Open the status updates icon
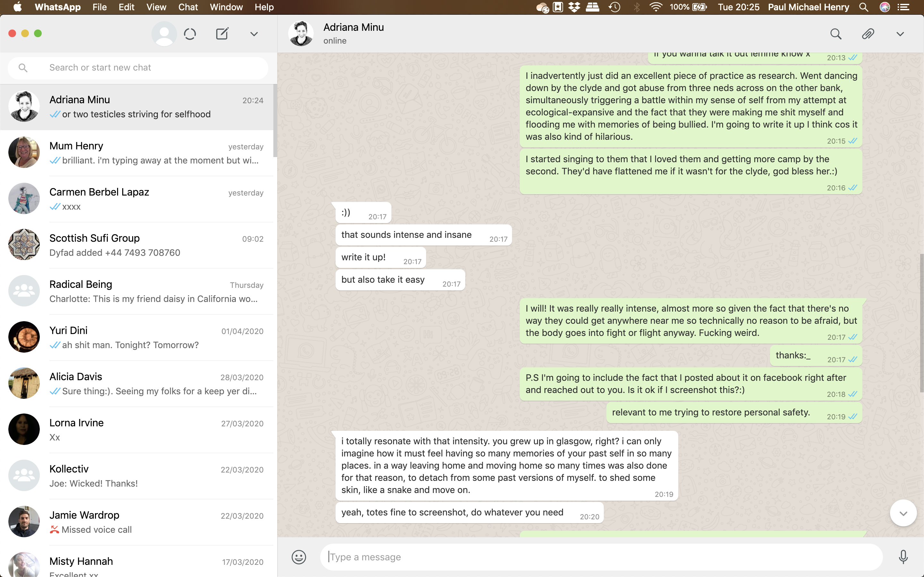Viewport: 924px width, 577px height. (190, 34)
